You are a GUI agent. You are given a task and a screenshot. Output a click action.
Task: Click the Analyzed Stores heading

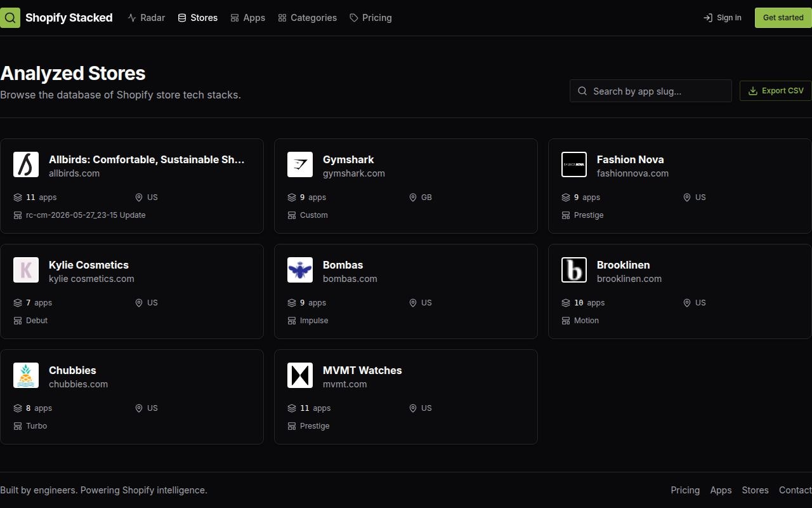click(73, 73)
